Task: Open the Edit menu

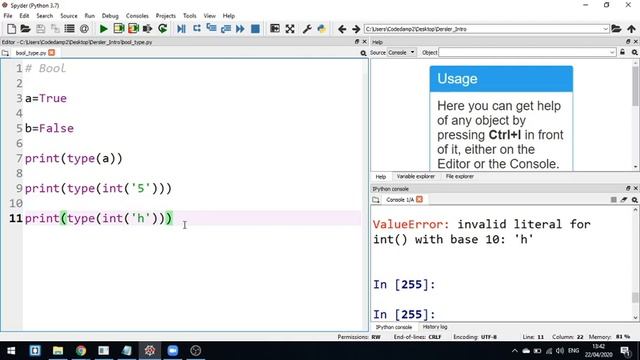Action: (x=24, y=16)
